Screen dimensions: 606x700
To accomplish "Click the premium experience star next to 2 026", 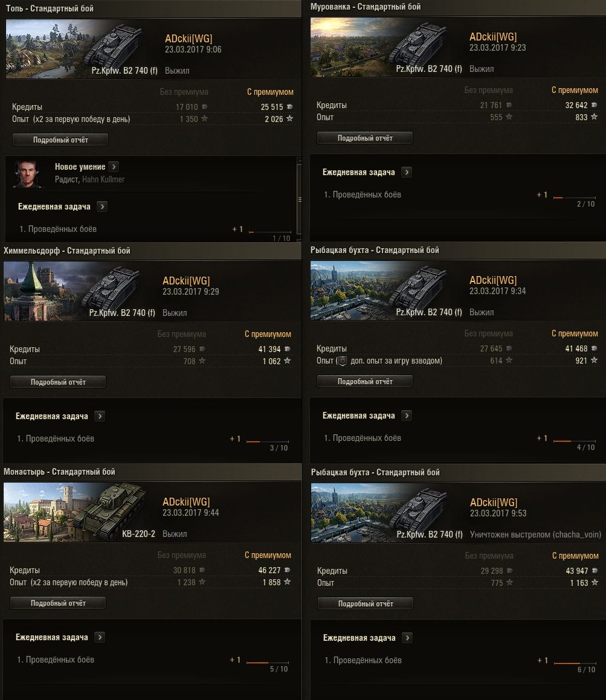I will click(x=289, y=119).
